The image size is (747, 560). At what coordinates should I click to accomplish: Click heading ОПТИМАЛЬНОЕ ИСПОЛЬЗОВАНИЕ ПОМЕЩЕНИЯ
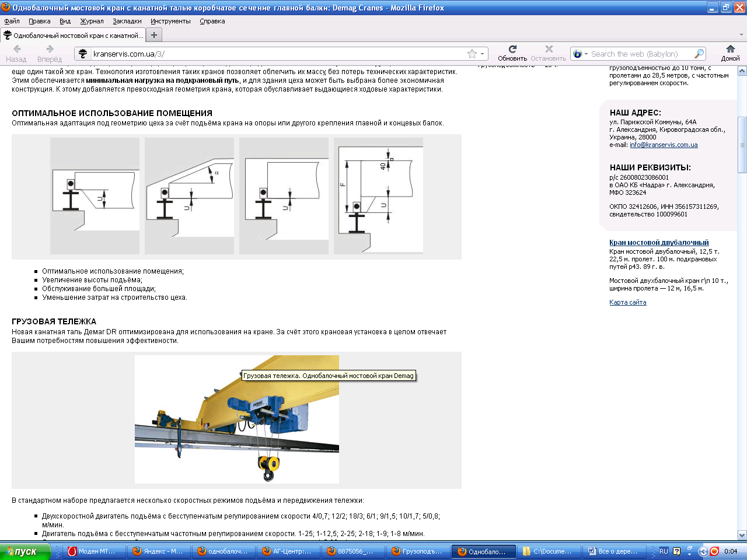[x=112, y=113]
